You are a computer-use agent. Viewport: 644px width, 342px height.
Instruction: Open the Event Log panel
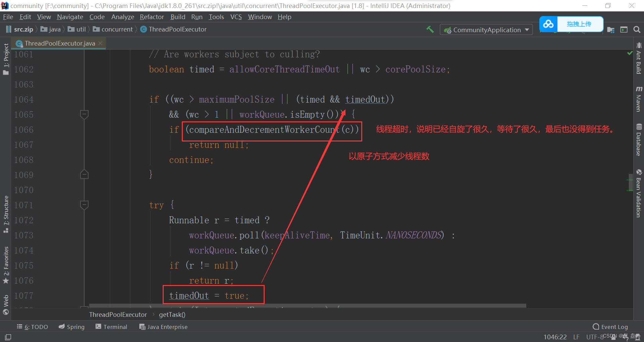[610, 327]
